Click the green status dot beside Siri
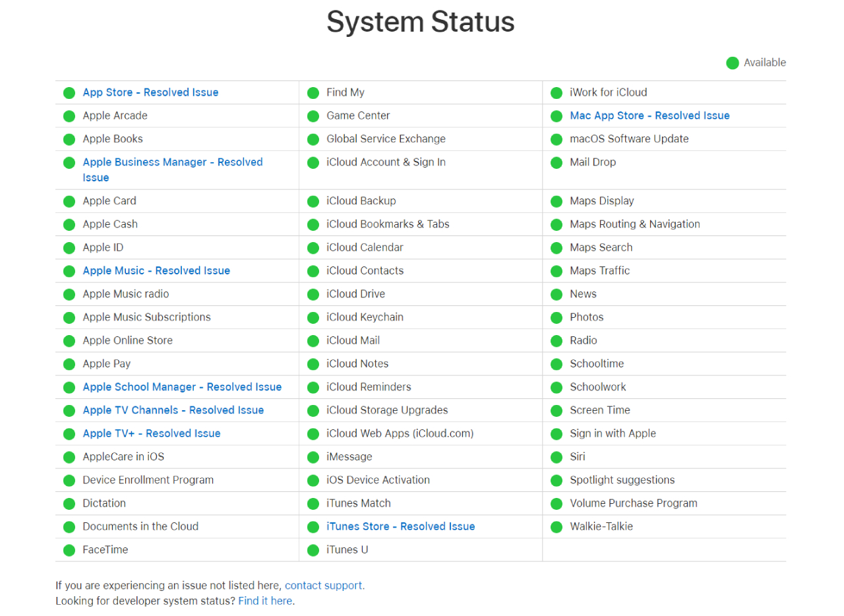The height and width of the screenshot is (616, 844). 557,457
